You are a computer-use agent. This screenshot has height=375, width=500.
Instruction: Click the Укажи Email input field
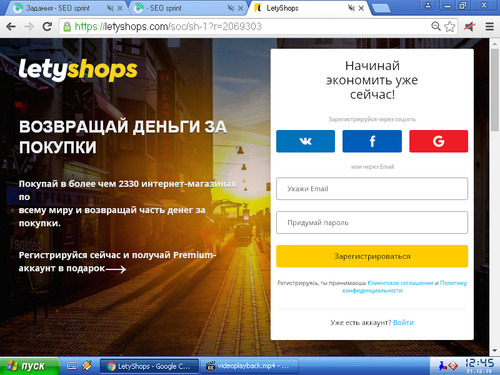click(372, 189)
